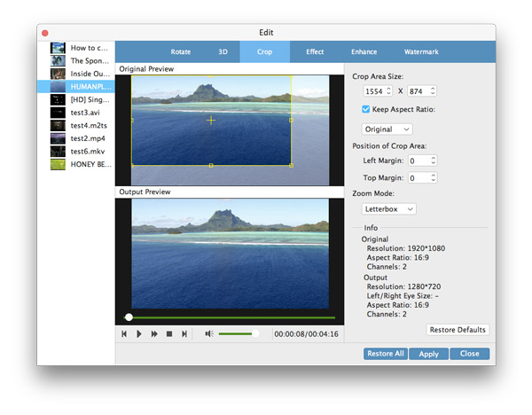
Task: Focus the Top Margin input field
Action: pyautogui.click(x=419, y=178)
